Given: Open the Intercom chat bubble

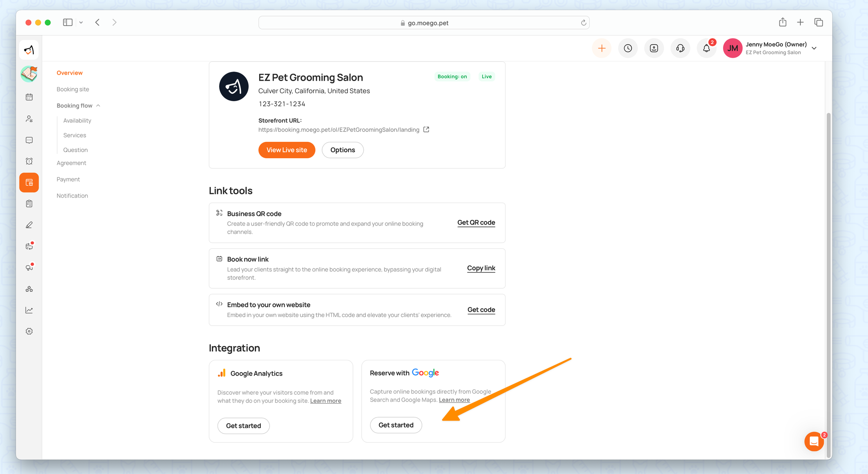Looking at the screenshot, I should (x=814, y=441).
